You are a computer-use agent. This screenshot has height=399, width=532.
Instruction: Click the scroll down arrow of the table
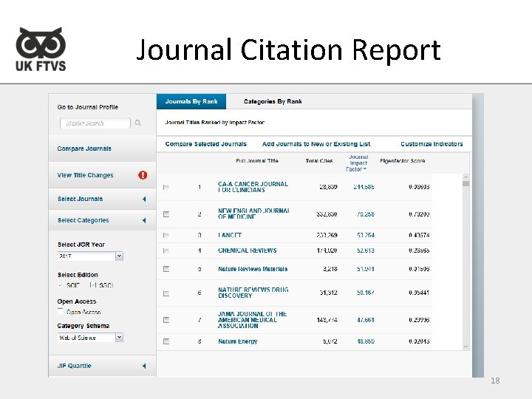coord(465,347)
